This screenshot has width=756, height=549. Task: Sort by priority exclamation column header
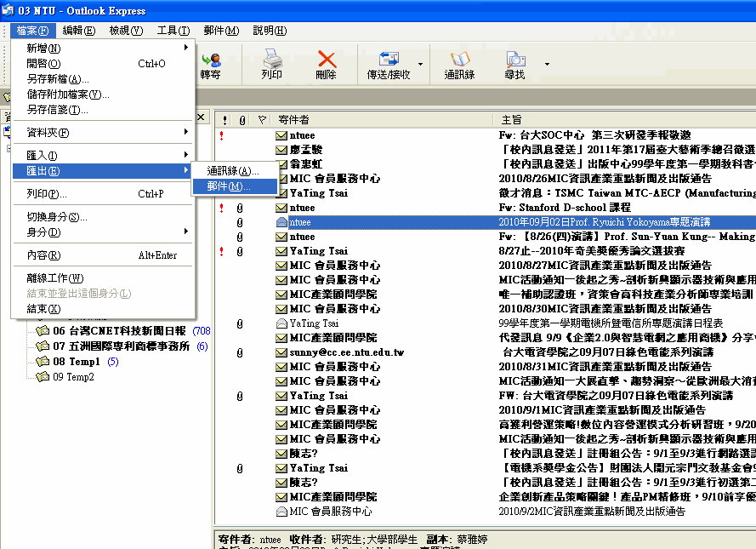(x=225, y=120)
